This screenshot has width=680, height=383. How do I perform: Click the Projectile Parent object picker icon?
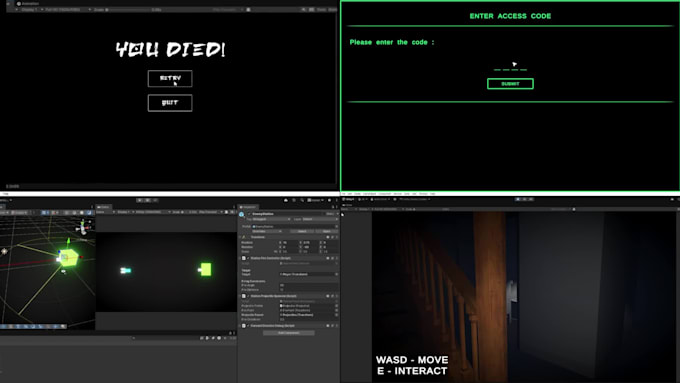point(336,315)
